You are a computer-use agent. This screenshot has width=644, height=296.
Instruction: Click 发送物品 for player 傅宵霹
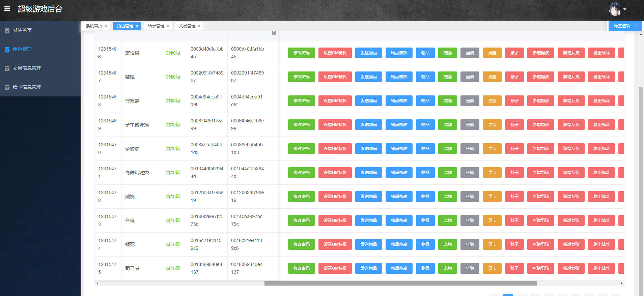(368, 101)
